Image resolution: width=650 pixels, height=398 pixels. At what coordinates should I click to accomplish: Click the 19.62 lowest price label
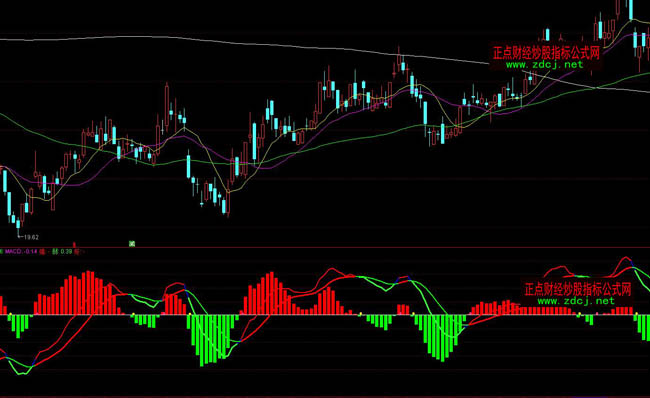pos(32,237)
